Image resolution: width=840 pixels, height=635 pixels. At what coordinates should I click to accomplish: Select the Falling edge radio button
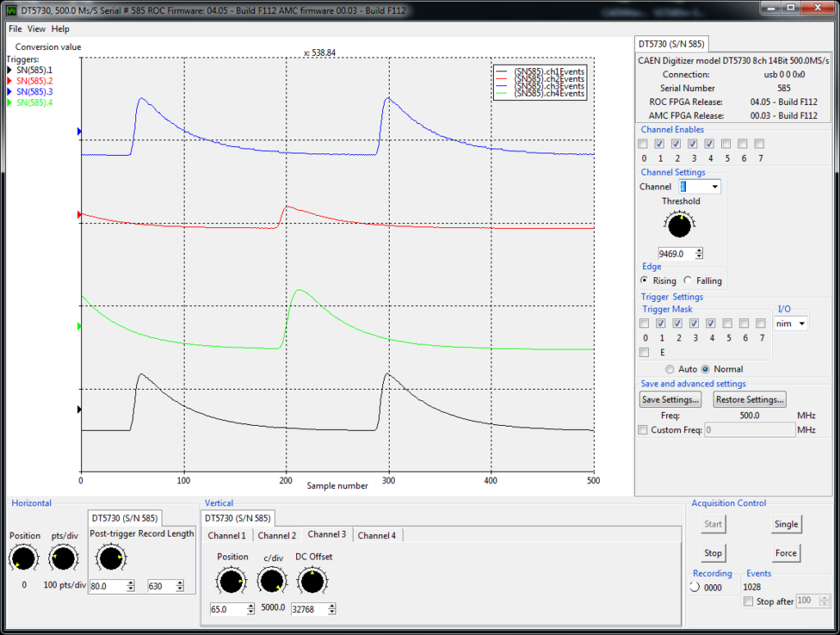pos(688,281)
